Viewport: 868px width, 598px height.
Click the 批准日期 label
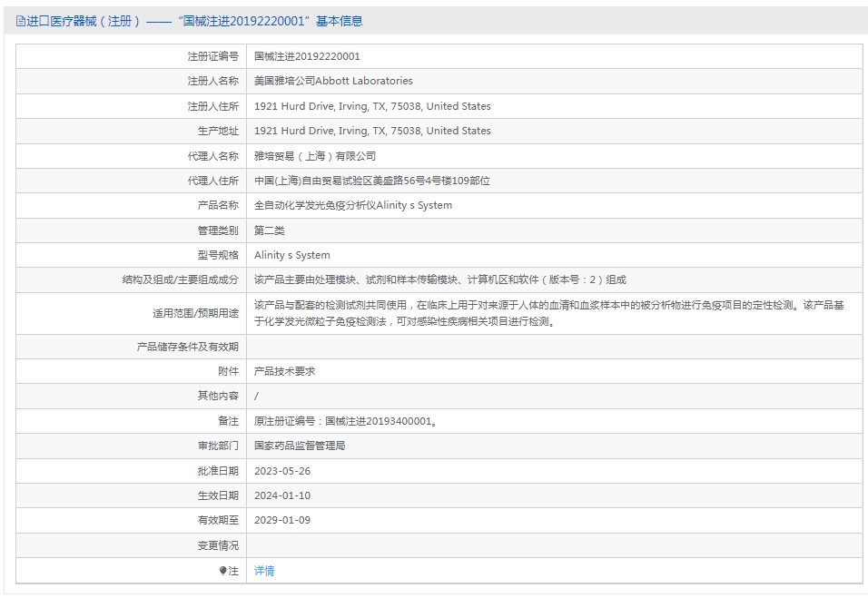coord(218,471)
